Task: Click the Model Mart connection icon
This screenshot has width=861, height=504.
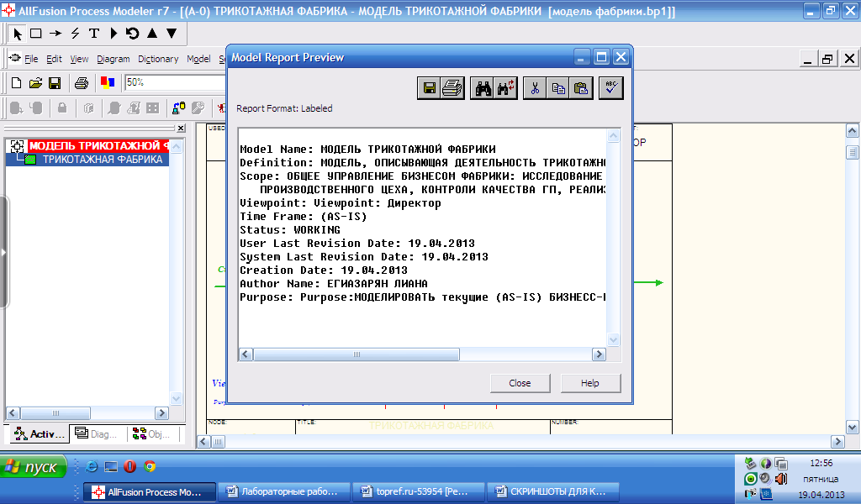Action: (178, 108)
